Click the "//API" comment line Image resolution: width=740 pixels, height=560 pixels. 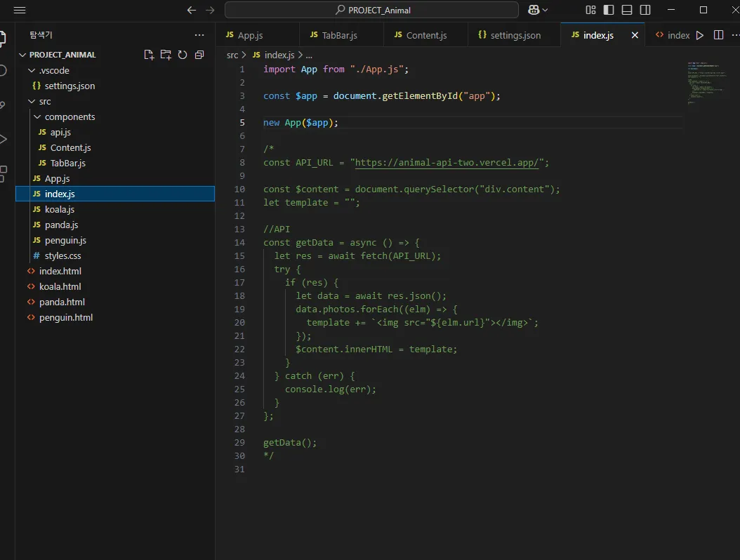[277, 229]
